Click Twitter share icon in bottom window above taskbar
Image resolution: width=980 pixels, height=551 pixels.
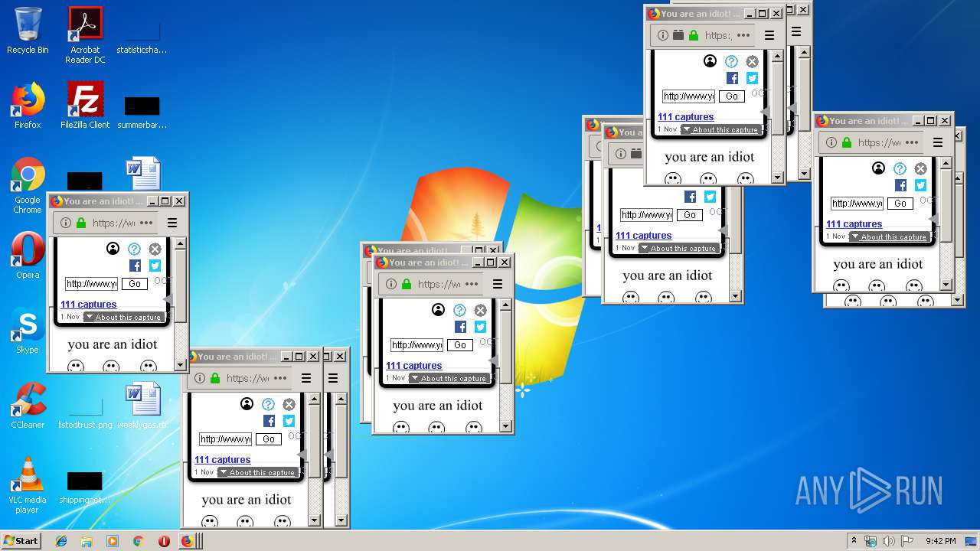pyautogui.click(x=289, y=421)
